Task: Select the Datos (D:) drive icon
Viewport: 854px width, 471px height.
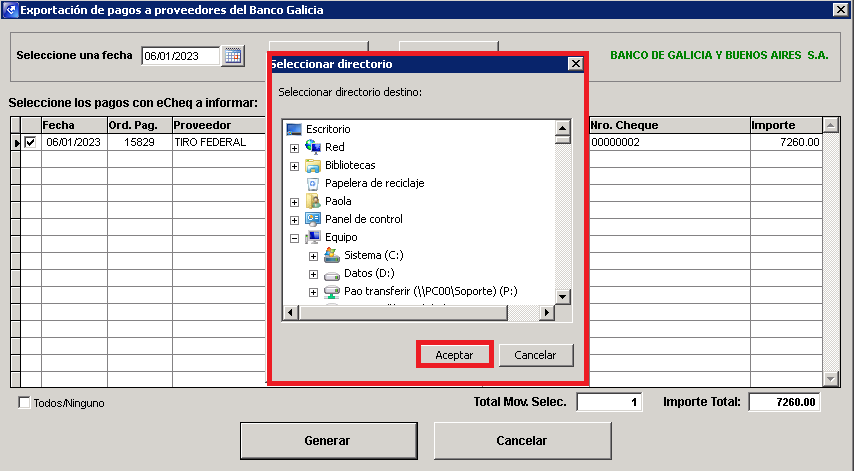Action: (x=332, y=274)
